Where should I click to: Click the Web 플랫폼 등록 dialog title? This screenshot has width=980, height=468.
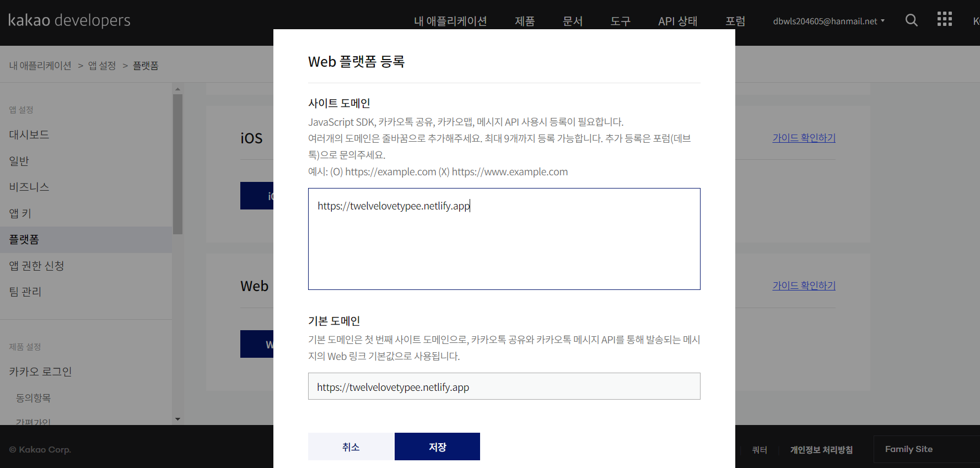tap(357, 62)
